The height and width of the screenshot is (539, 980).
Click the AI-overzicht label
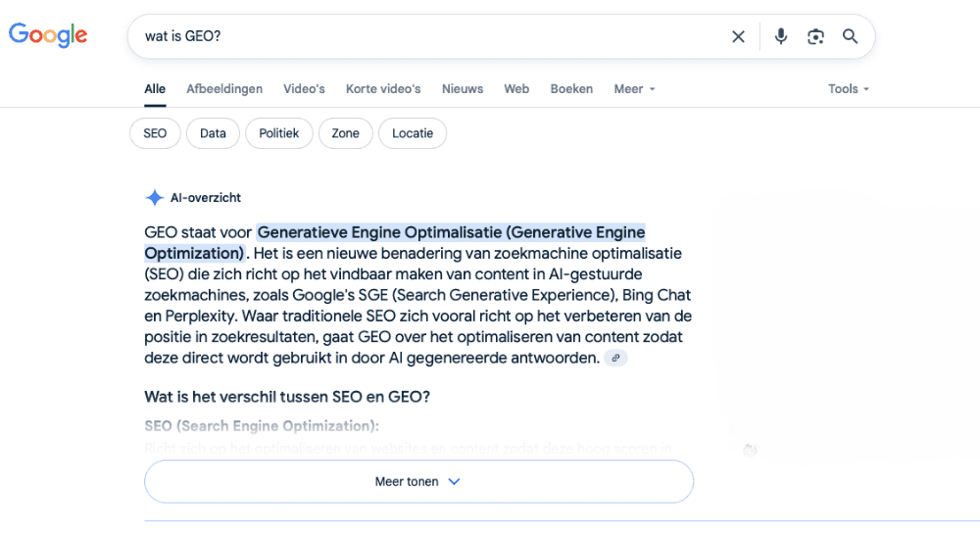(206, 198)
